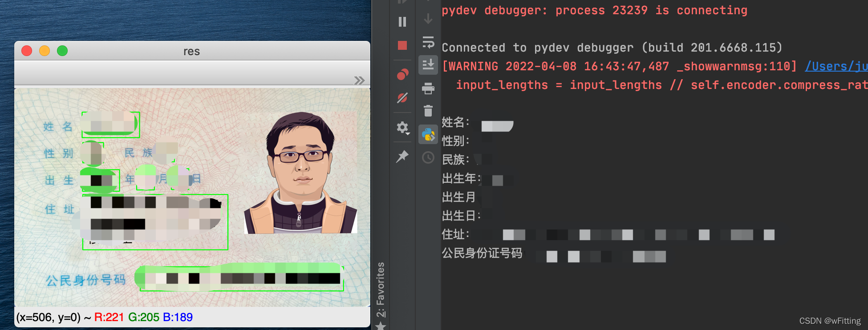Toggle the Pin Tab icon
The width and height of the screenshot is (868, 330).
(x=402, y=156)
